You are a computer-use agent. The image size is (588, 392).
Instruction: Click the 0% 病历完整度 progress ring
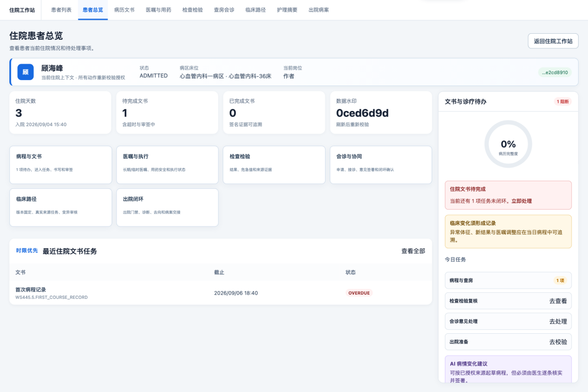508,144
